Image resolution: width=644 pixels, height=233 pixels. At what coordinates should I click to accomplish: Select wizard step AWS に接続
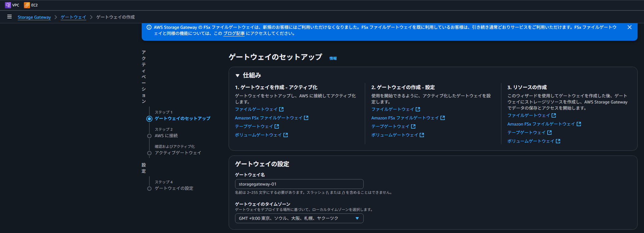pos(166,136)
